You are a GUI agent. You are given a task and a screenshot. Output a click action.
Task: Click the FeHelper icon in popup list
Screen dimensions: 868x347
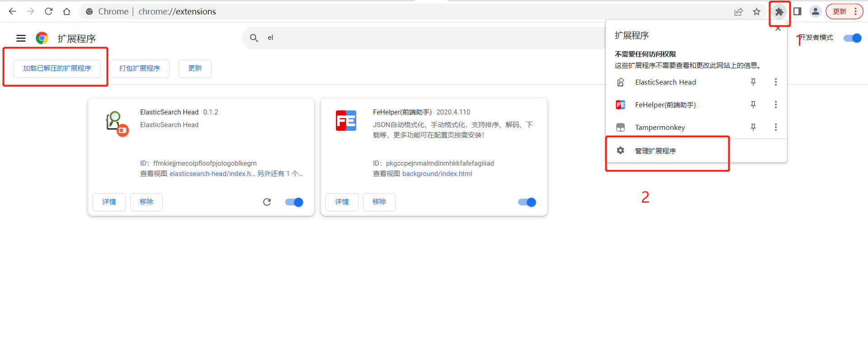(621, 105)
